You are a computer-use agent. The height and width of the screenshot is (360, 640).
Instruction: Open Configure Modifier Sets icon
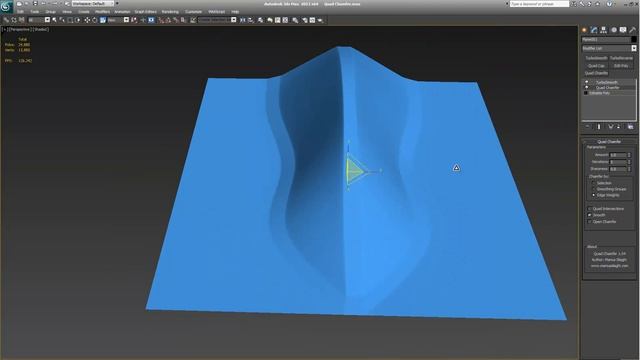click(x=630, y=127)
